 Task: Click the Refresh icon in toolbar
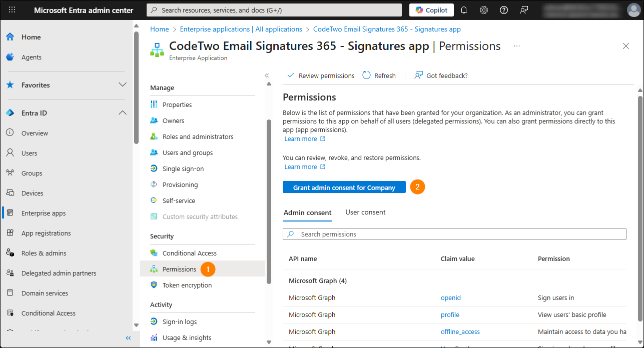367,75
